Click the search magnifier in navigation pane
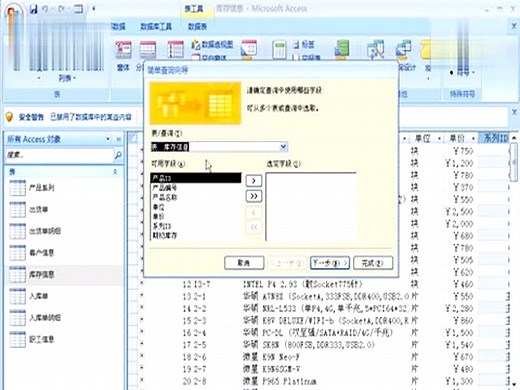 tap(118, 155)
